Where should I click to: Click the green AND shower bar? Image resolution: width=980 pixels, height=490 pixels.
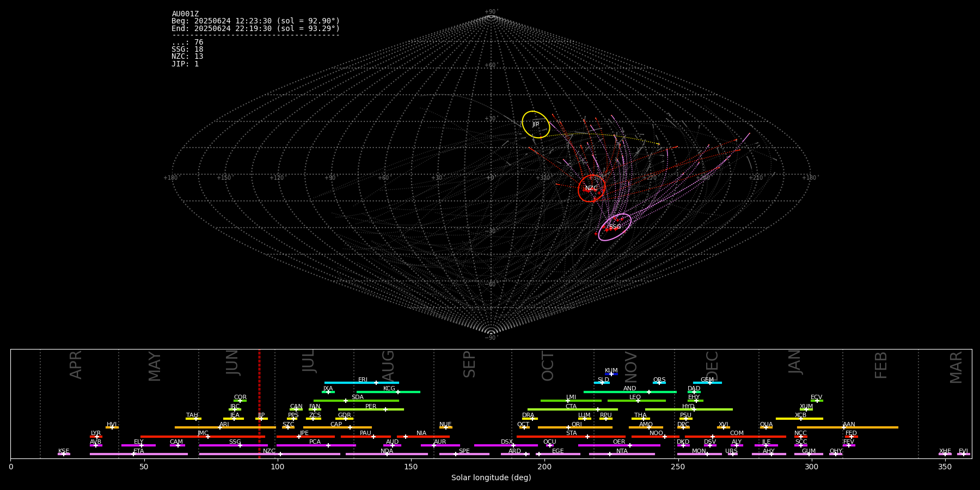click(x=630, y=391)
